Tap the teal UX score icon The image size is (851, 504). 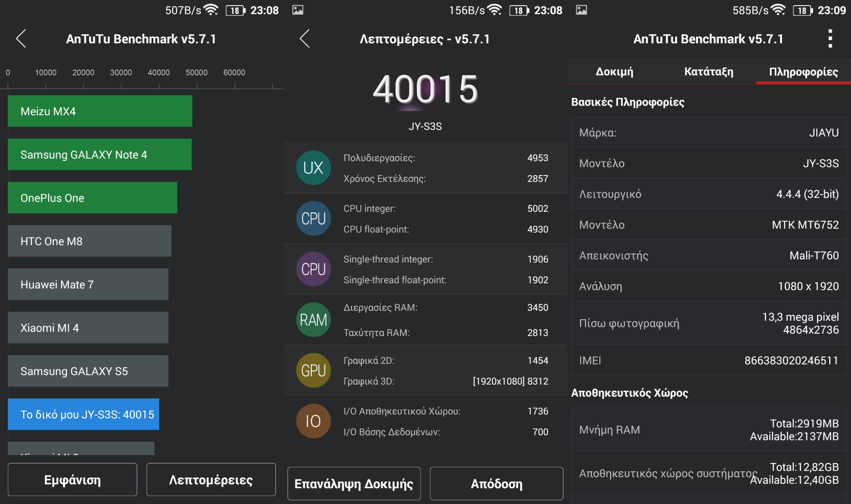point(313,168)
